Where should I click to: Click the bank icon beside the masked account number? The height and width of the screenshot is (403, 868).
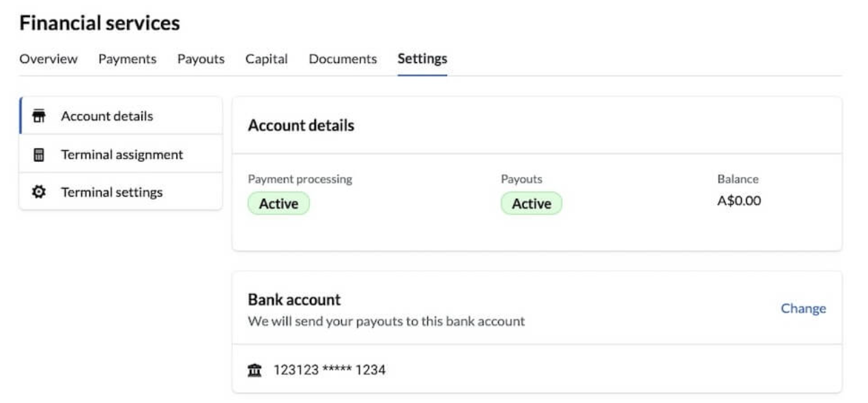(x=255, y=369)
